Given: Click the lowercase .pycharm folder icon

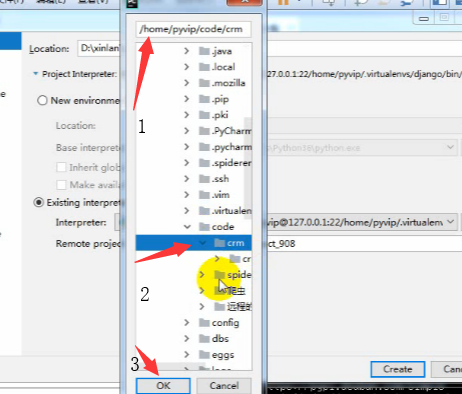Looking at the screenshot, I should point(204,147).
